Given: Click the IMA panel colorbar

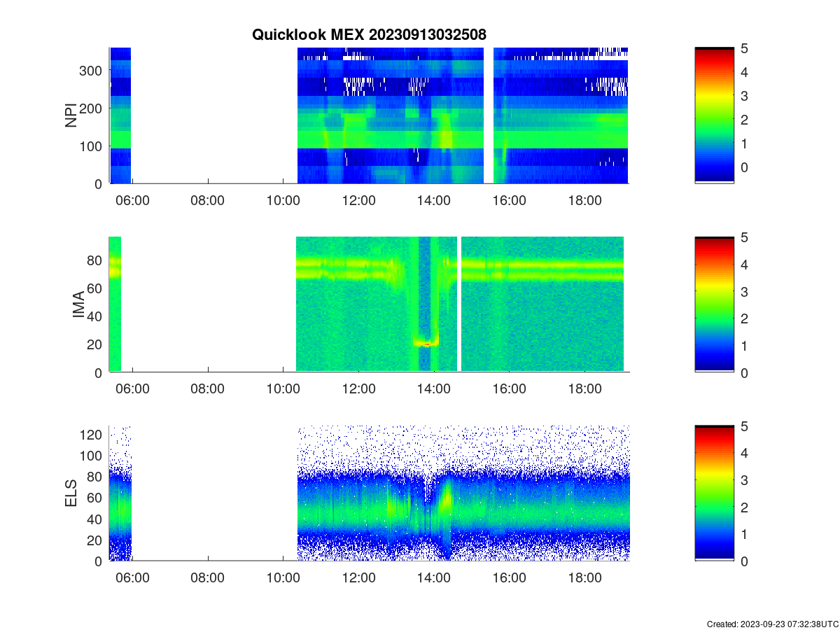Looking at the screenshot, I should pyautogui.click(x=714, y=304).
